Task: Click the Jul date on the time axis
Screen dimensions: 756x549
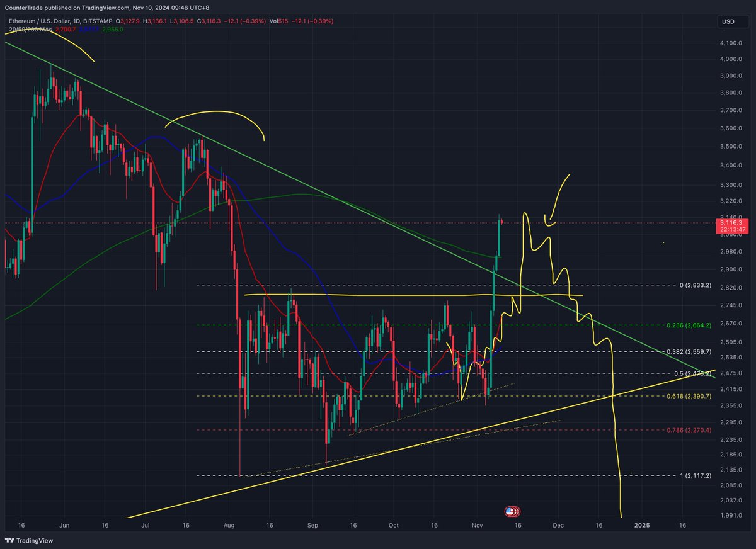Action: [146, 524]
